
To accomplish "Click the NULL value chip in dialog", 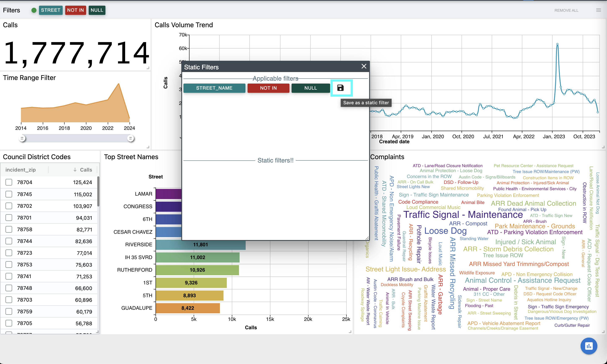I will [310, 88].
